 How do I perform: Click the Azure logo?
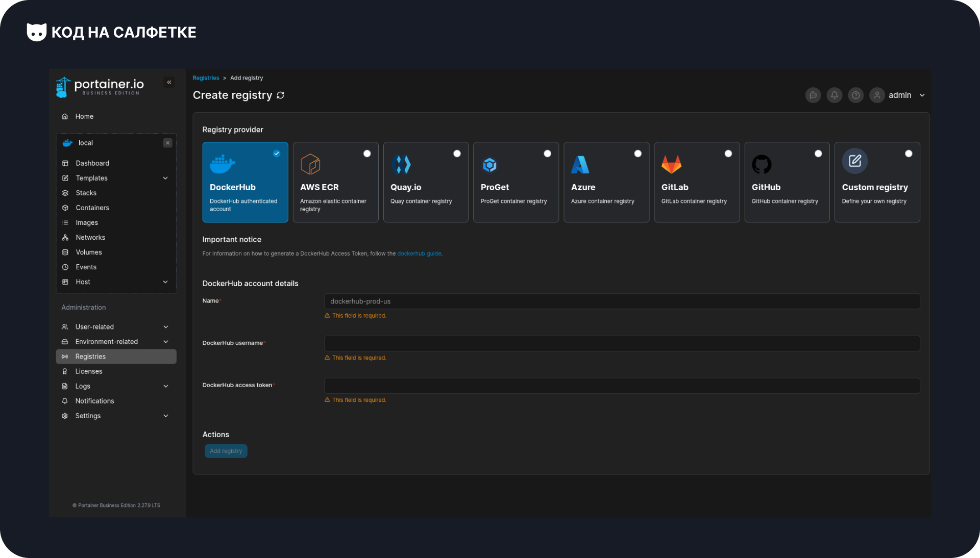tap(580, 164)
